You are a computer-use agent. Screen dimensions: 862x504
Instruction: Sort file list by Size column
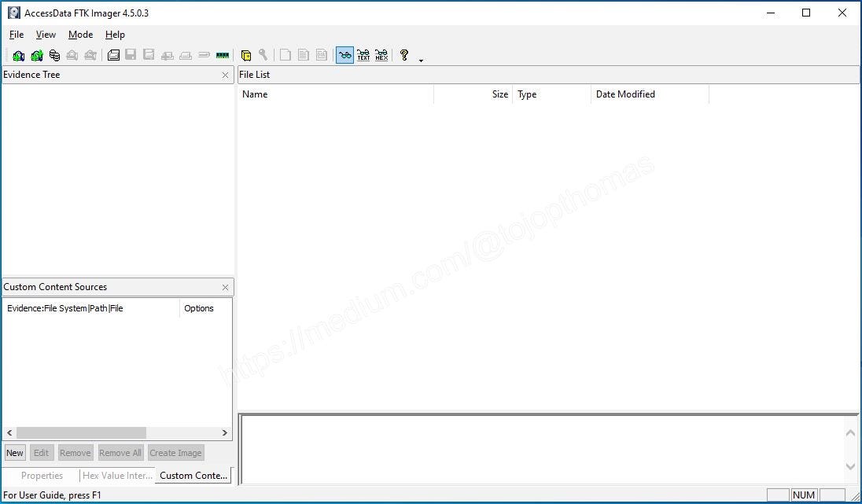(473, 94)
